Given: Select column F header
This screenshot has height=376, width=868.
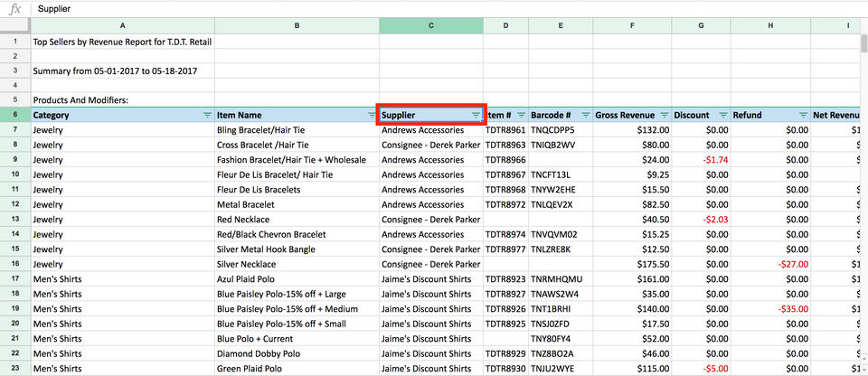Looking at the screenshot, I should (633, 25).
